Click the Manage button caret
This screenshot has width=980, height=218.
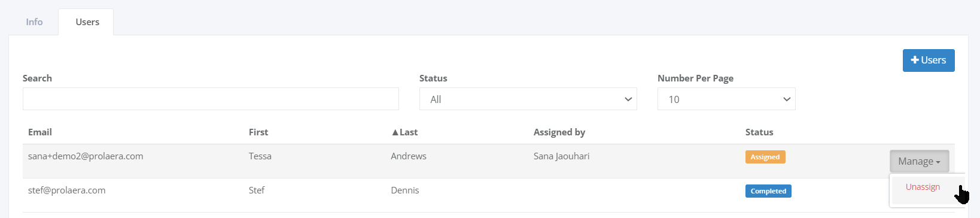click(938, 162)
